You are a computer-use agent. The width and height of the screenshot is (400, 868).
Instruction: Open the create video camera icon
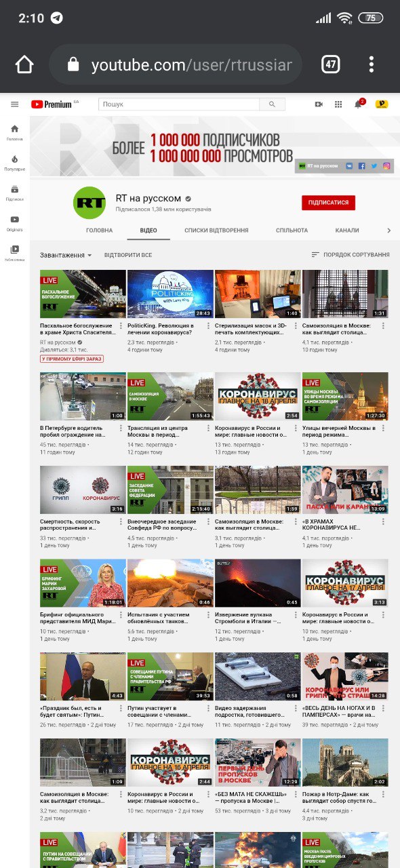pyautogui.click(x=319, y=104)
